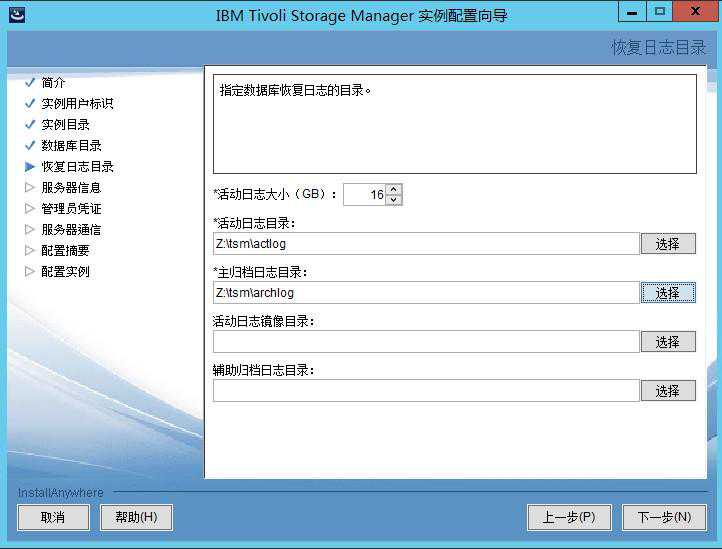Cancel the wizard with 取消
The image size is (722, 549).
[53, 517]
